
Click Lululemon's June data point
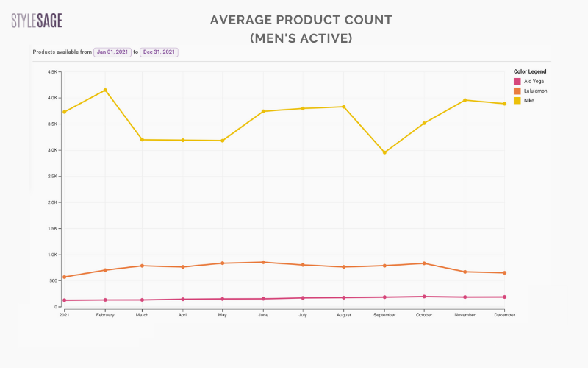click(263, 262)
